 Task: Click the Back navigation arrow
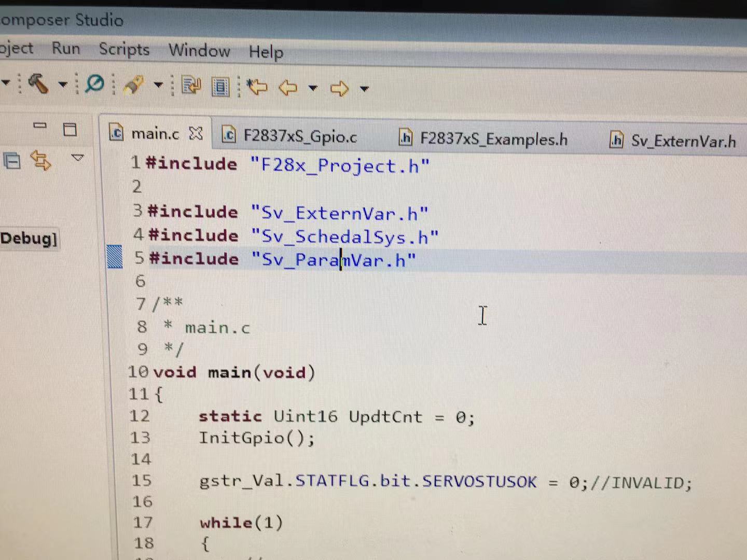click(x=288, y=88)
